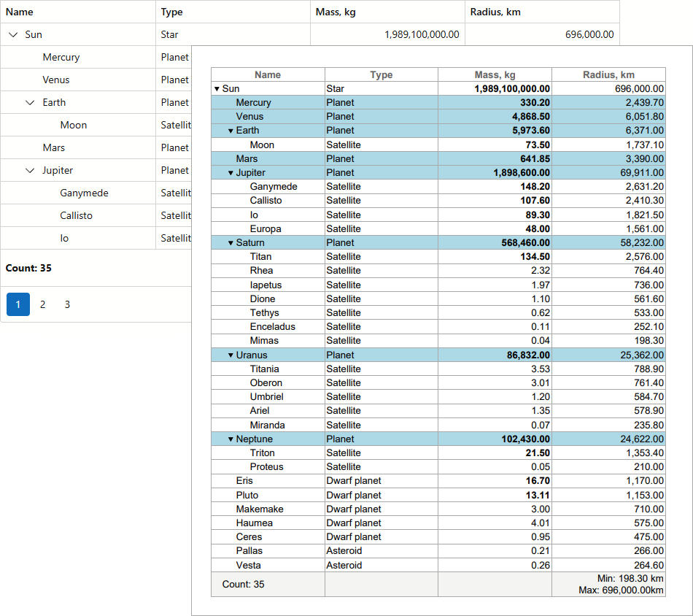
Task: Select the Pluto row in preview table
Action: pyautogui.click(x=247, y=495)
